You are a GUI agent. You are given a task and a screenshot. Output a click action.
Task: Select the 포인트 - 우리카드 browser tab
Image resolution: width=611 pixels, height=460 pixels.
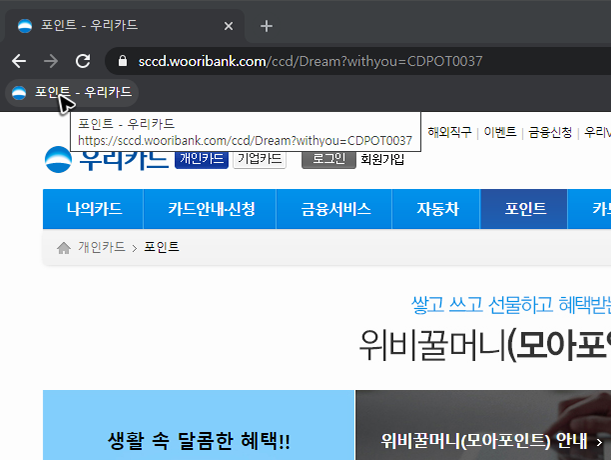[125, 26]
